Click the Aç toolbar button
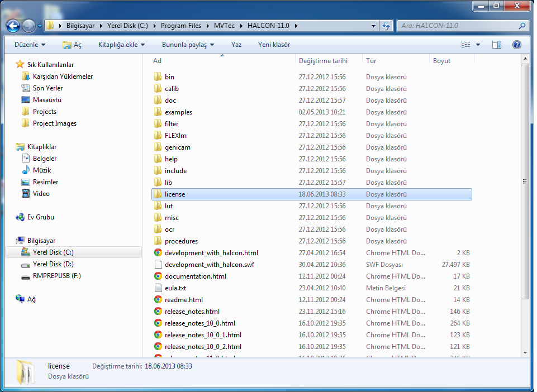Image resolution: width=537 pixels, height=392 pixels. (72, 45)
